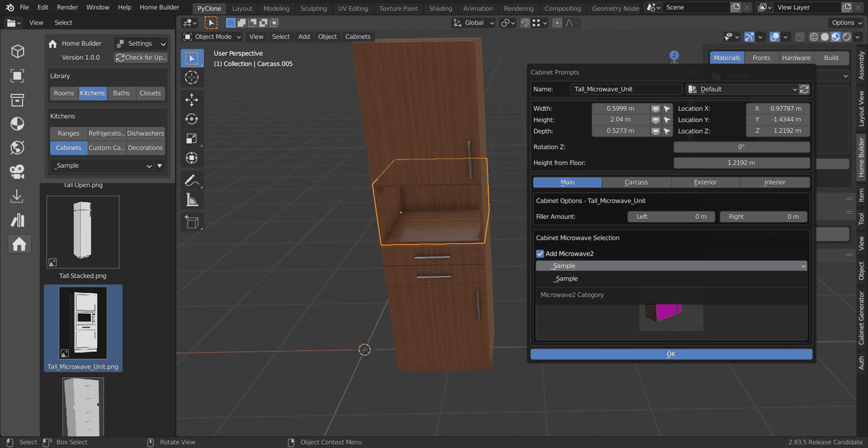Select the Rotate tool icon
Screen dimensions: 868x448
tap(192, 119)
